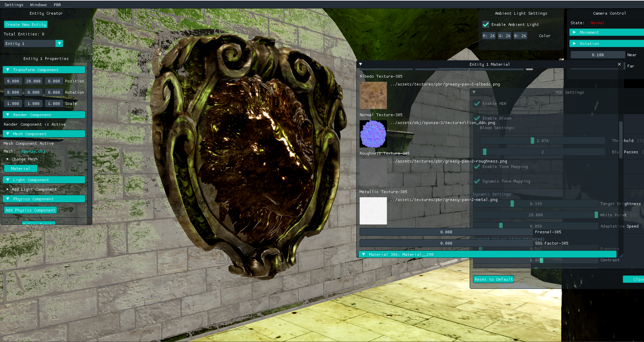Select the greasy-pan-2-roughness.png path

pos(449,161)
